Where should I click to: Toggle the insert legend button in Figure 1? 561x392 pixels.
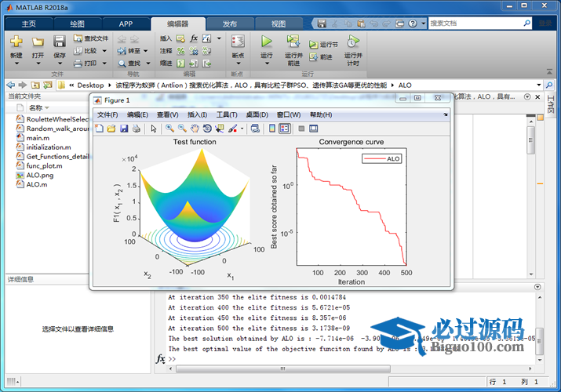coord(285,129)
